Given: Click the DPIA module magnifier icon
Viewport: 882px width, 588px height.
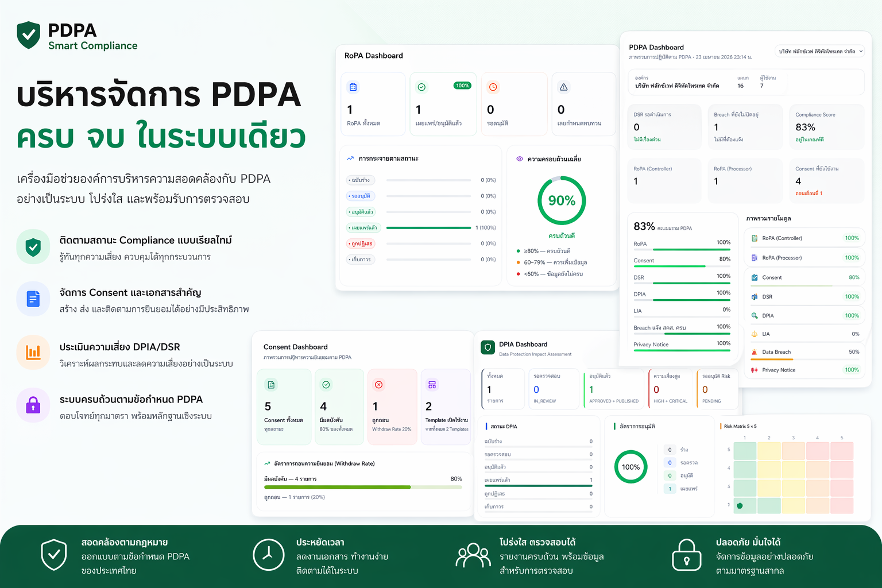Looking at the screenshot, I should coord(755,316).
